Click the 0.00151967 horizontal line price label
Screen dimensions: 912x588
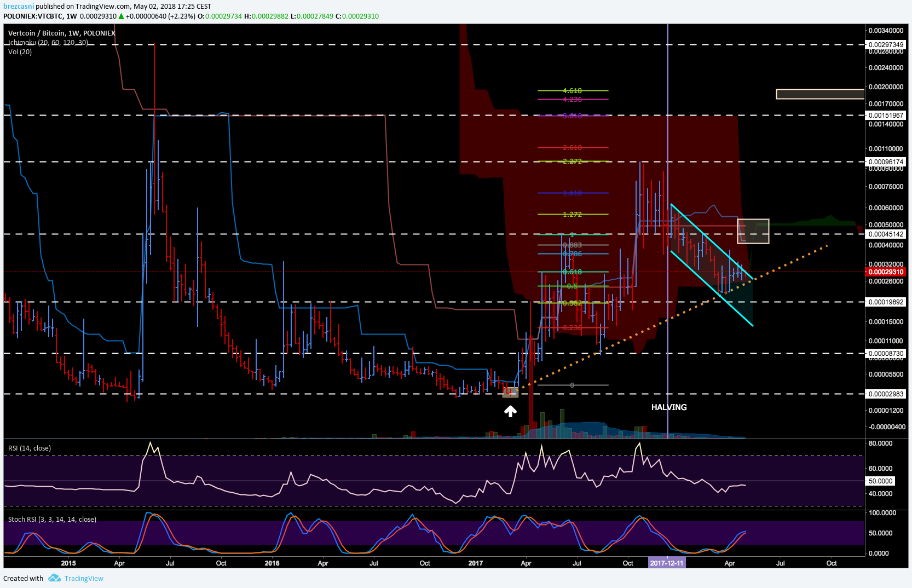point(886,116)
